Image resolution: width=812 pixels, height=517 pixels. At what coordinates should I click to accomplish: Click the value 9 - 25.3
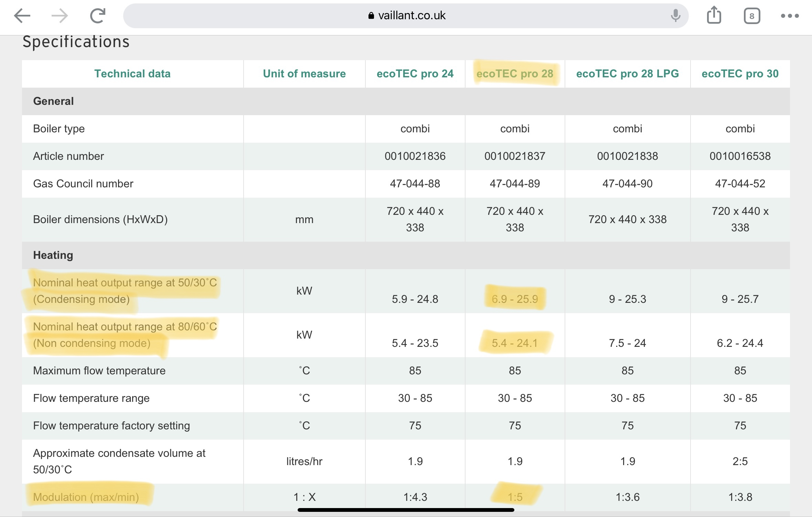click(x=627, y=299)
